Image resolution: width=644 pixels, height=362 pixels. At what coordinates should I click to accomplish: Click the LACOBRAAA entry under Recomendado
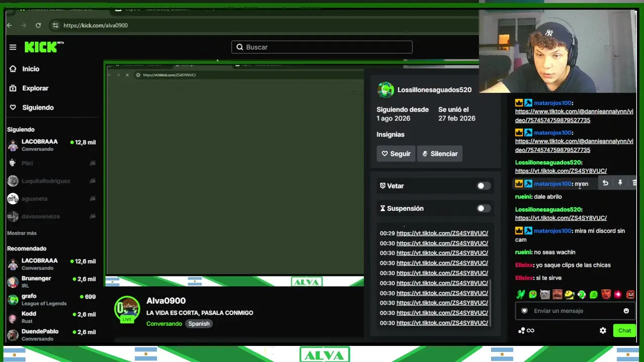tap(51, 264)
